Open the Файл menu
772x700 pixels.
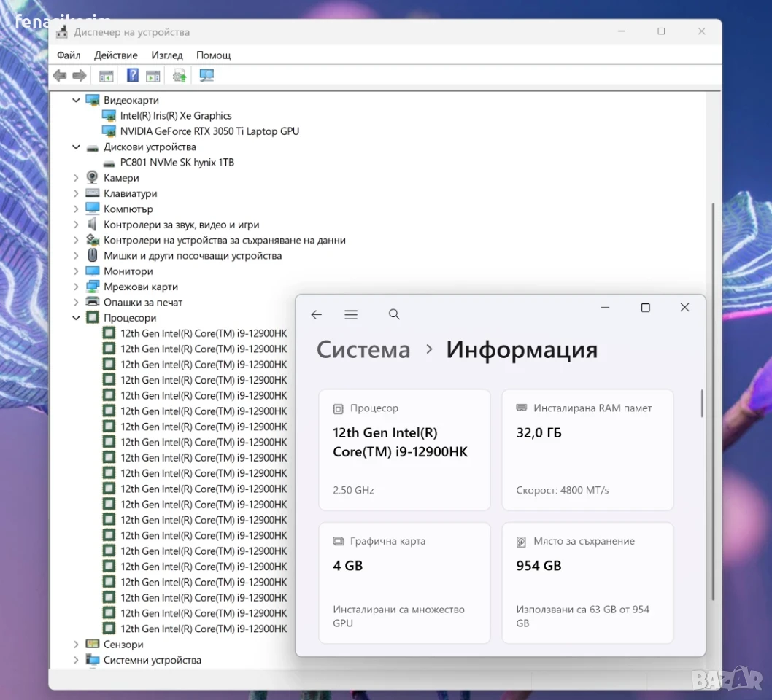pos(69,55)
